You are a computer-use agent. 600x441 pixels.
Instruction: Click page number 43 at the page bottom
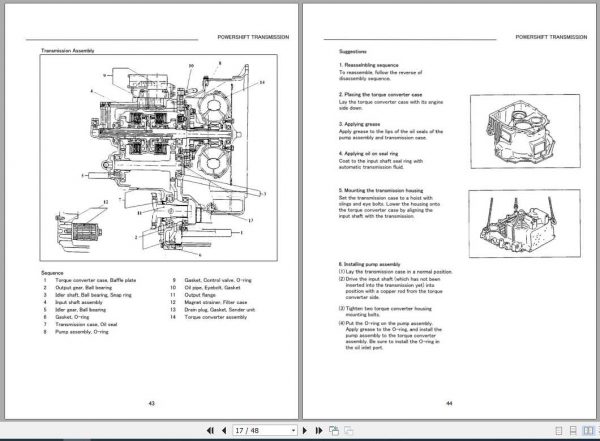152,403
